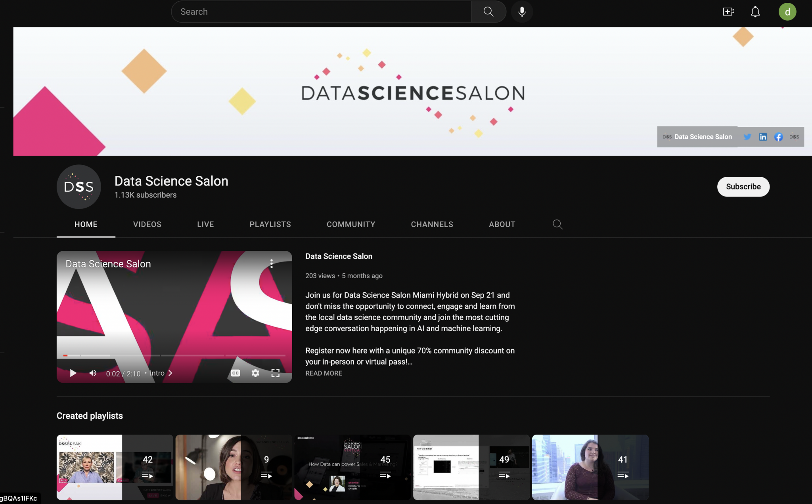The width and height of the screenshot is (812, 504).
Task: Click the search magnifier icon
Action: click(488, 11)
